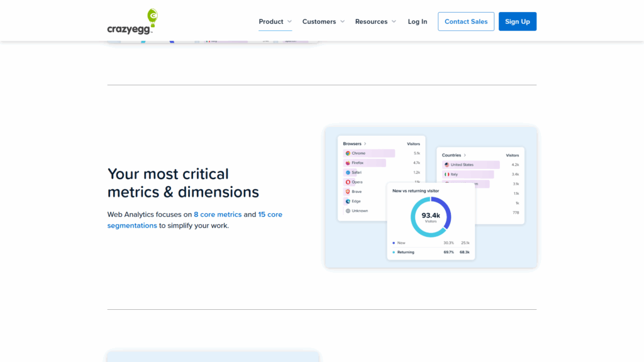Expand the Resources dropdown menu
The height and width of the screenshot is (362, 644).
coord(375,21)
